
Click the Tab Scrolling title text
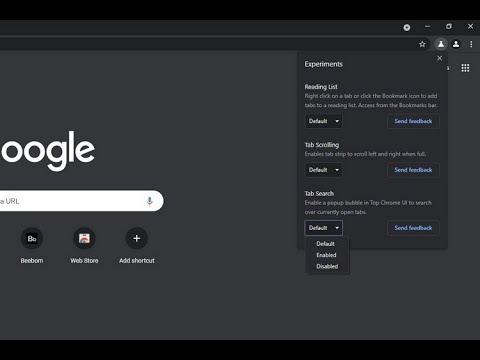click(x=322, y=145)
